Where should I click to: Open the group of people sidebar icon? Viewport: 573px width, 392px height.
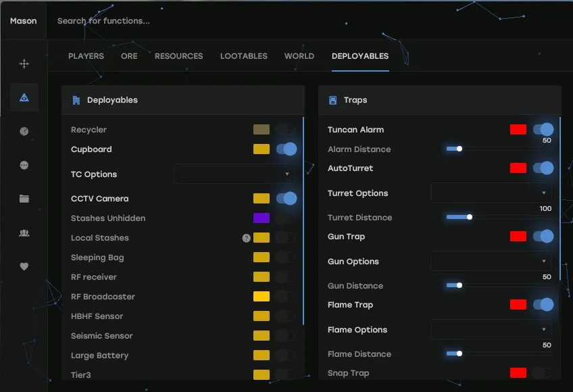click(x=24, y=232)
